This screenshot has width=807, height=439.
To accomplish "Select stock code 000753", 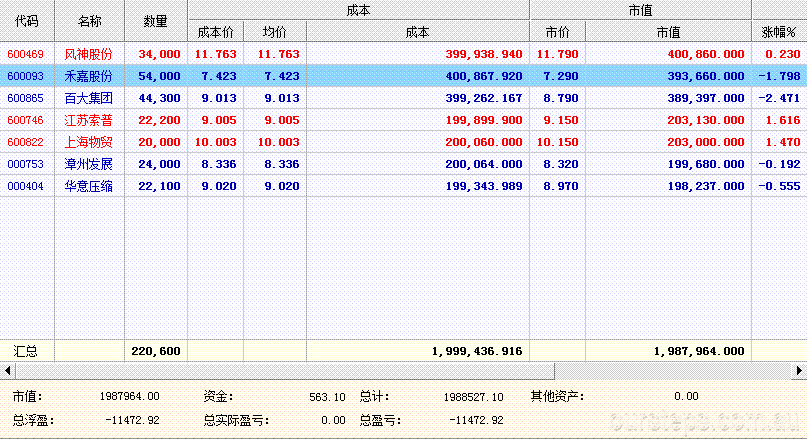I will coord(25,164).
